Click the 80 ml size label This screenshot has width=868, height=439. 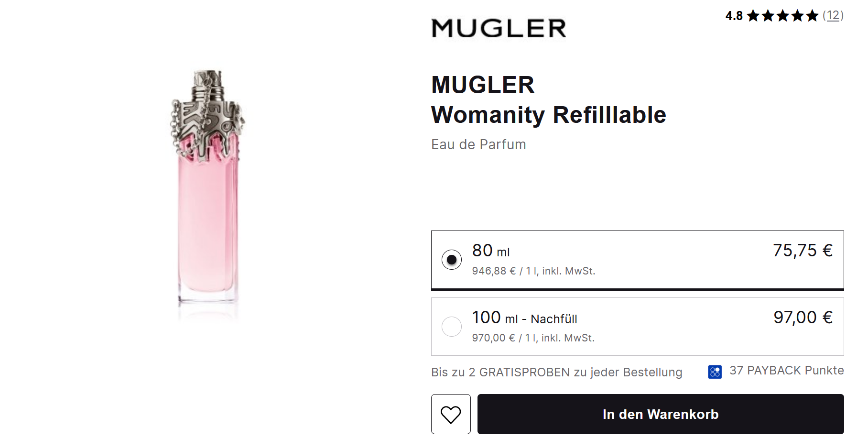pyautogui.click(x=491, y=251)
